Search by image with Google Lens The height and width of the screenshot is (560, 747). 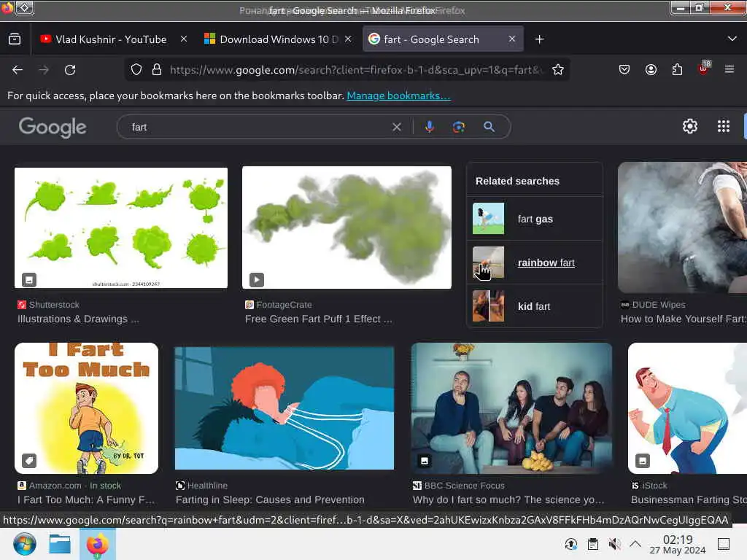(458, 127)
